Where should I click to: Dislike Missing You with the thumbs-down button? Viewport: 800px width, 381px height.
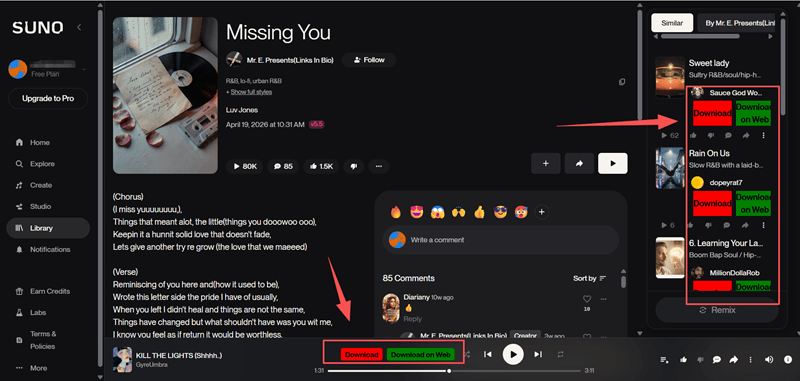354,166
